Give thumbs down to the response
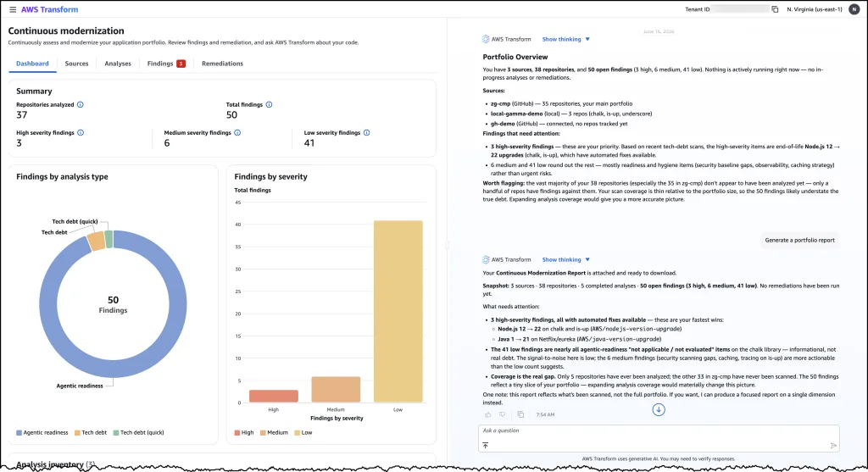This screenshot has height=472, width=868. point(502,414)
